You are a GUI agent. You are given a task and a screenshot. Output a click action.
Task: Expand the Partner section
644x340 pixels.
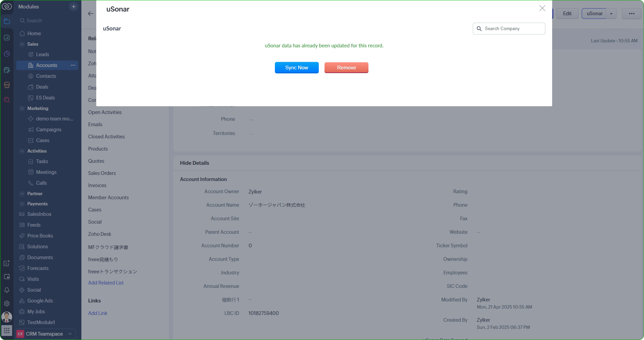tap(22, 194)
